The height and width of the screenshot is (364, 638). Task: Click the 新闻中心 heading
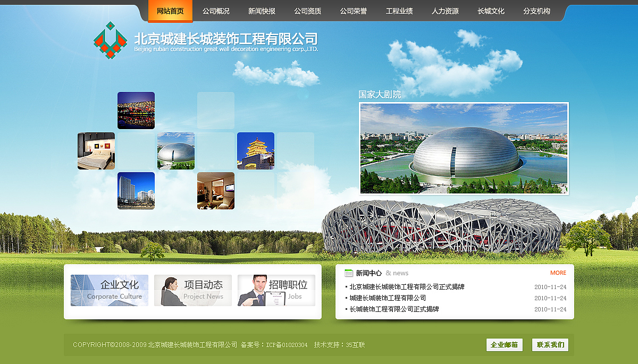click(369, 273)
